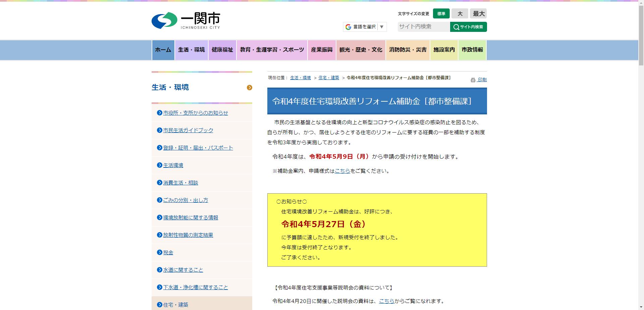Open 下水道・浄化槽に関すること sidebar link
Image resolution: width=644 pixels, height=310 pixels.
coord(196,287)
